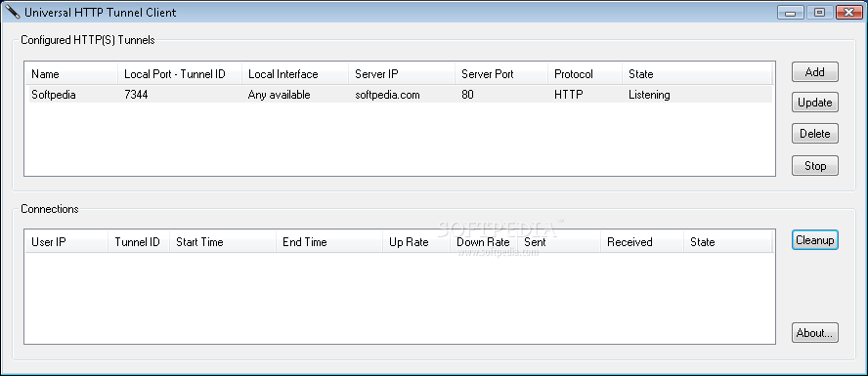This screenshot has height=376, width=868.
Task: Close the Universal HTTP Tunnel Client window
Action: pos(849,12)
